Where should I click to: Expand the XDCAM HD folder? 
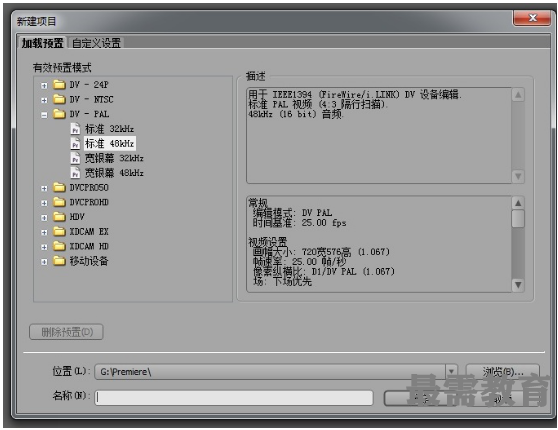pos(44,247)
